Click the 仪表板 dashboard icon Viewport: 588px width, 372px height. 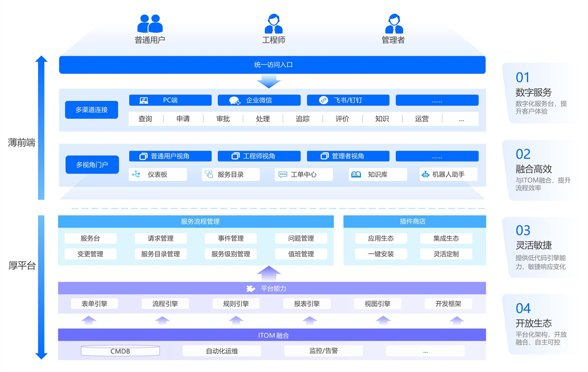(136, 175)
